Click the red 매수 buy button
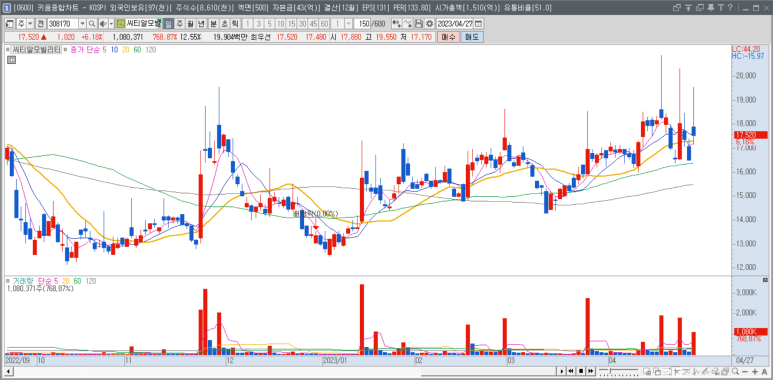 click(x=448, y=37)
